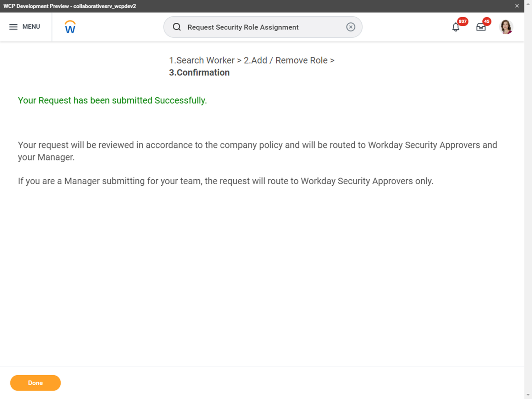The image size is (532, 399).
Task: Click the MENU label
Action: pyautogui.click(x=31, y=27)
